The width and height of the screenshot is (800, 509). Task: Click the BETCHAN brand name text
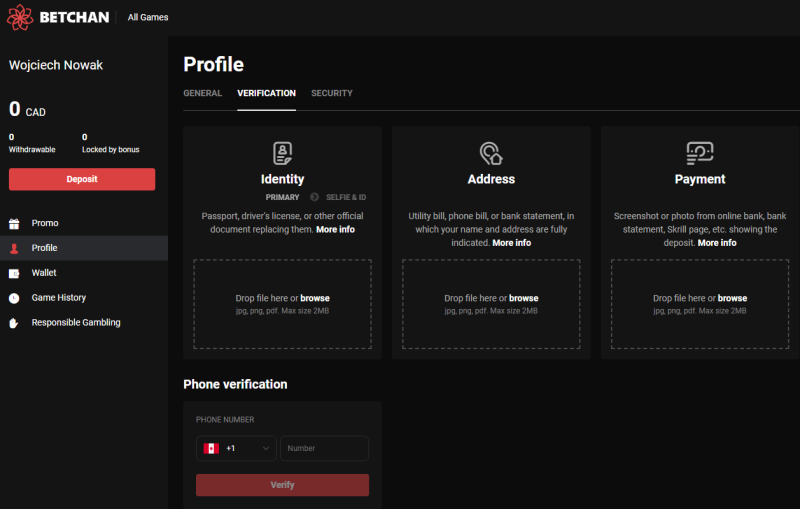74,17
